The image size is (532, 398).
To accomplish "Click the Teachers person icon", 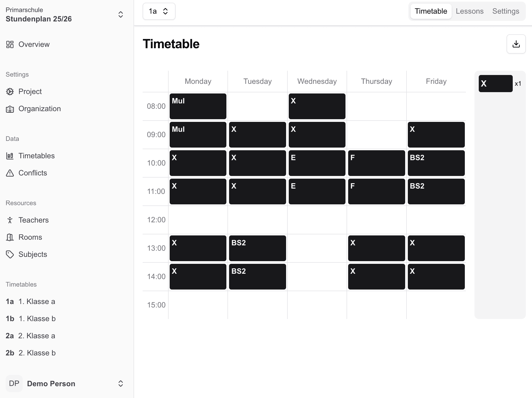I will [10, 220].
